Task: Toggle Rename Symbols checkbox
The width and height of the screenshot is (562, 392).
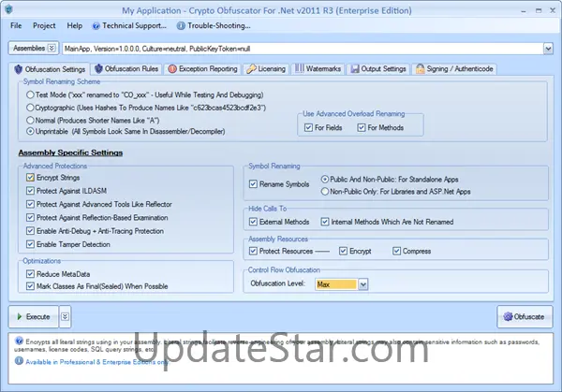Action: [253, 184]
